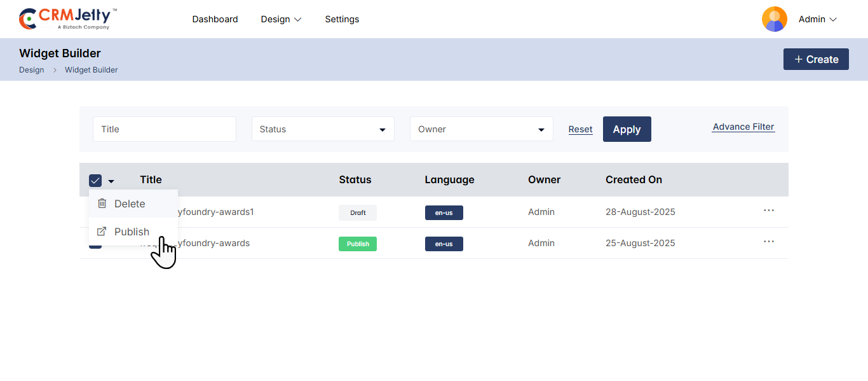Click the Advance Filter link
Screen dimensions: 868x381
pos(743,127)
